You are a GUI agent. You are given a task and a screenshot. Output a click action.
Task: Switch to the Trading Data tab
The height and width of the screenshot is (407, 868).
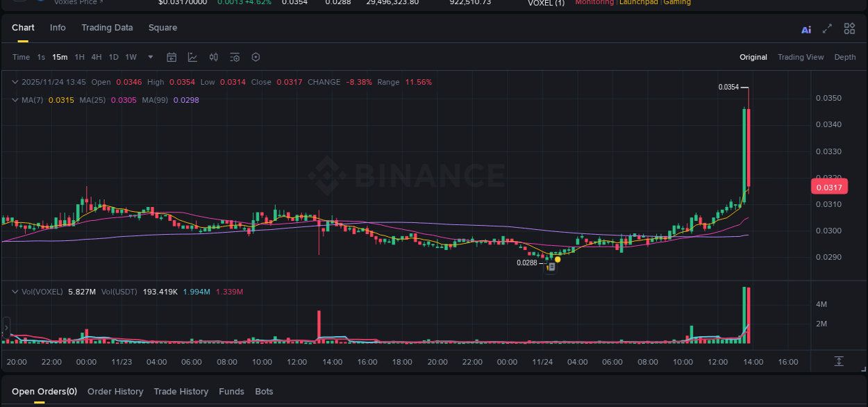click(x=107, y=28)
